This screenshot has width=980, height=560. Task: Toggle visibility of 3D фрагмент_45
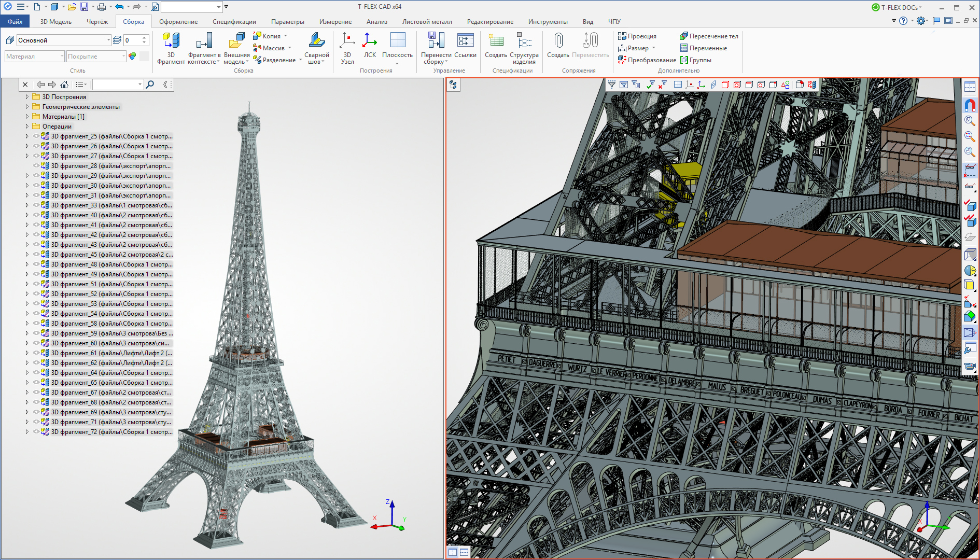(36, 254)
